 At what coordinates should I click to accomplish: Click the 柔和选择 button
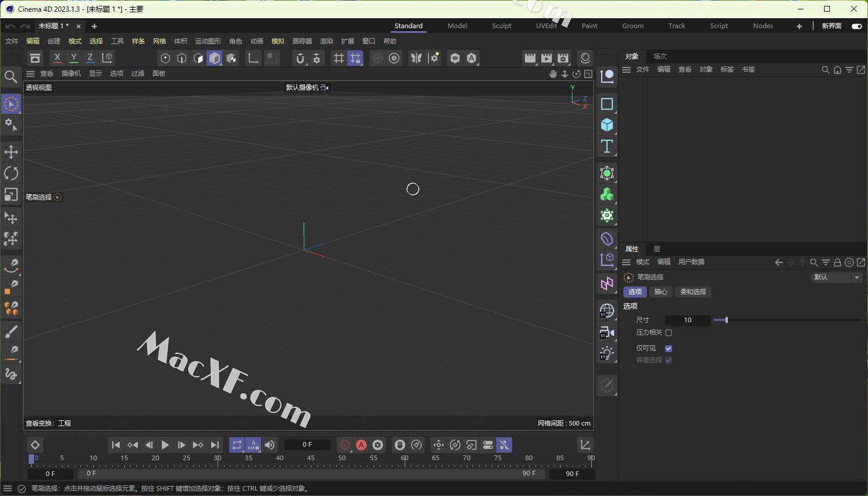[693, 292]
